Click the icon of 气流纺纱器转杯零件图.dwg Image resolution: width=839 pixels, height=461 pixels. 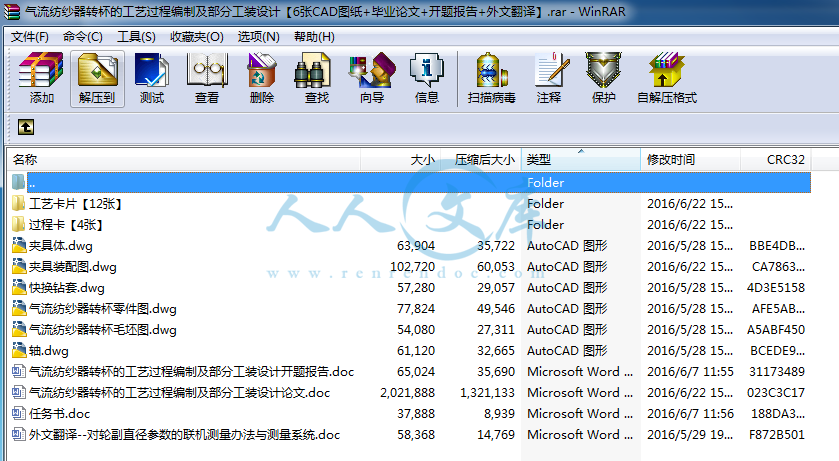click(x=19, y=309)
